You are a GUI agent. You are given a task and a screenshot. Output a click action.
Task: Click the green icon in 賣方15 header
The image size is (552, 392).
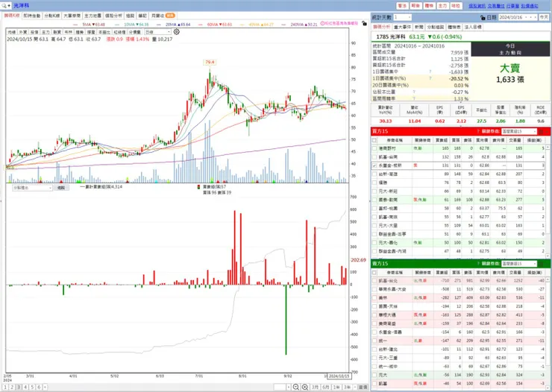[541, 263]
